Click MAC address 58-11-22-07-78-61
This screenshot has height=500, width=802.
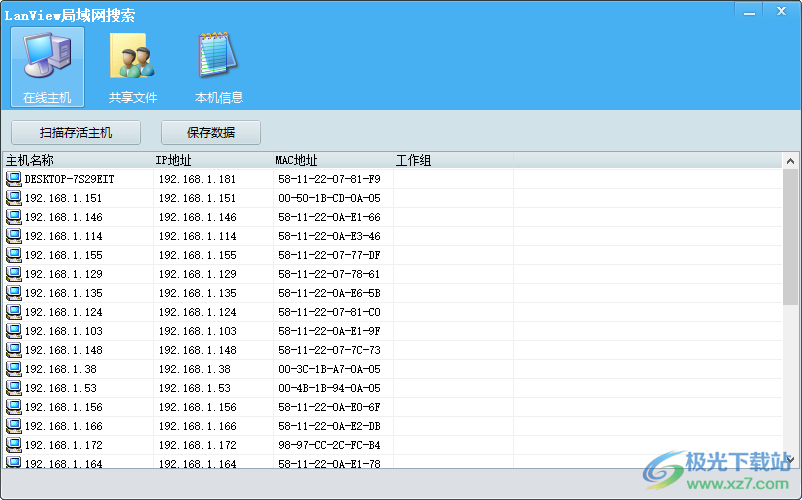point(329,274)
